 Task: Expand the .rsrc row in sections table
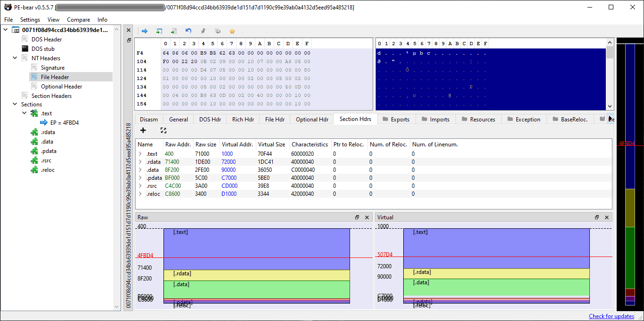click(140, 186)
